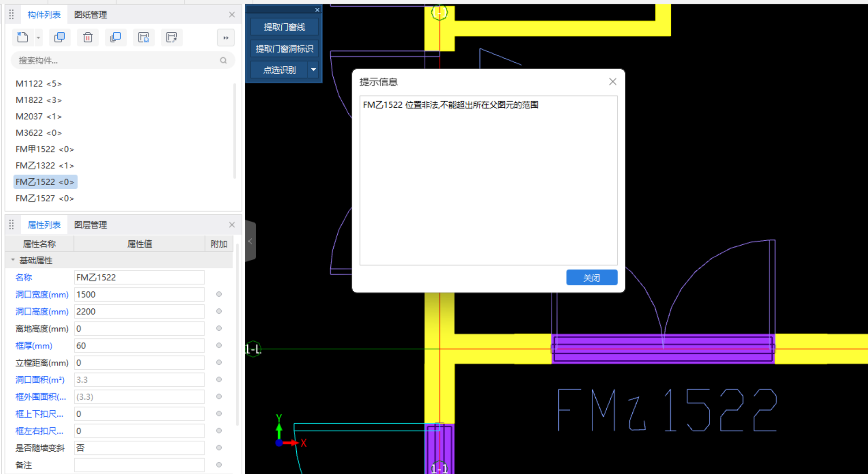The width and height of the screenshot is (868, 474).
Task: Select component M1822 <3>
Action: 39,100
